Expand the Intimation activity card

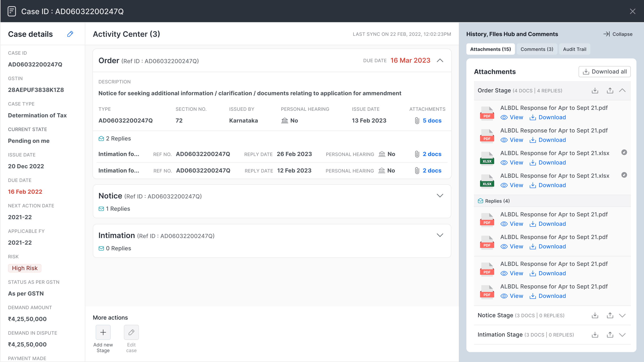440,235
